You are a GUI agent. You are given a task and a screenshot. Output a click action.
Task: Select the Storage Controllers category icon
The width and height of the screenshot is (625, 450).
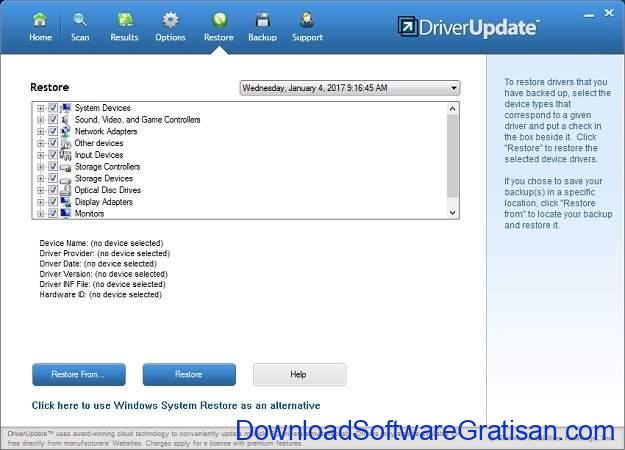(x=65, y=167)
